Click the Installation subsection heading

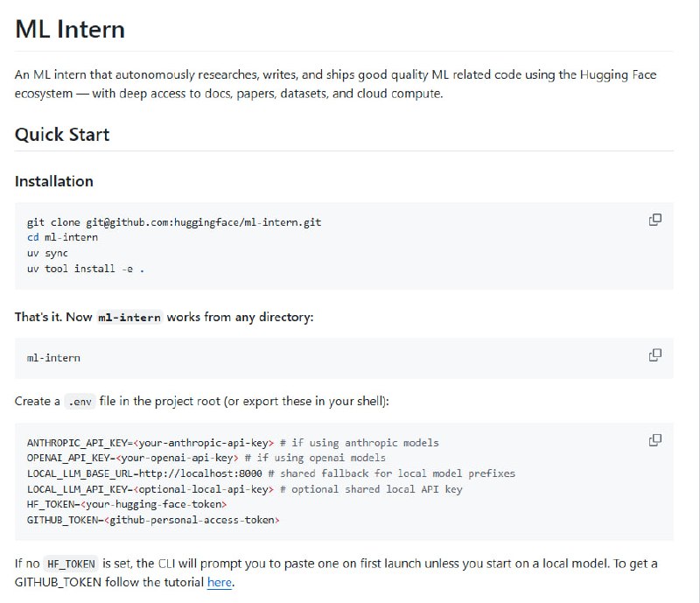point(54,181)
